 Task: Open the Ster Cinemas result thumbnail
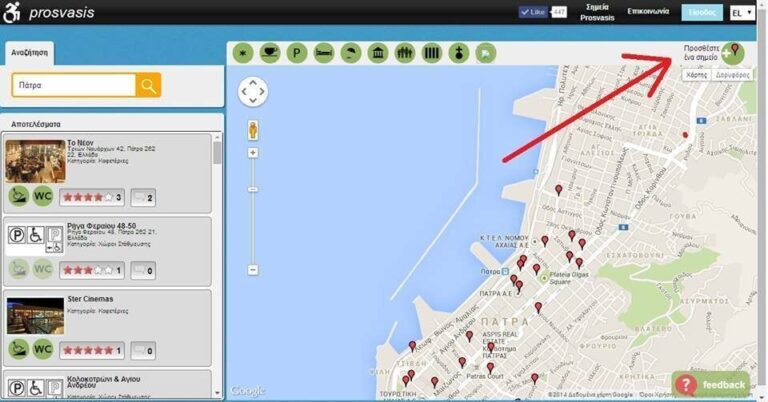click(35, 315)
